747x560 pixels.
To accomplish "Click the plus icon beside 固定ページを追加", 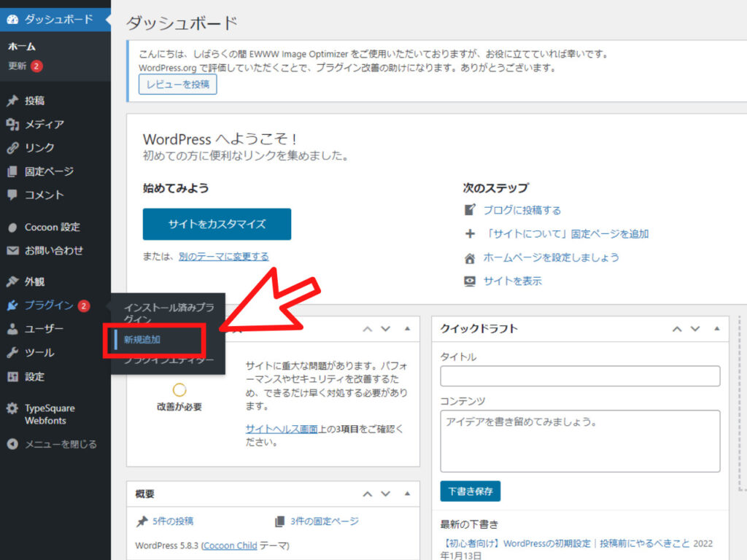I will (470, 234).
